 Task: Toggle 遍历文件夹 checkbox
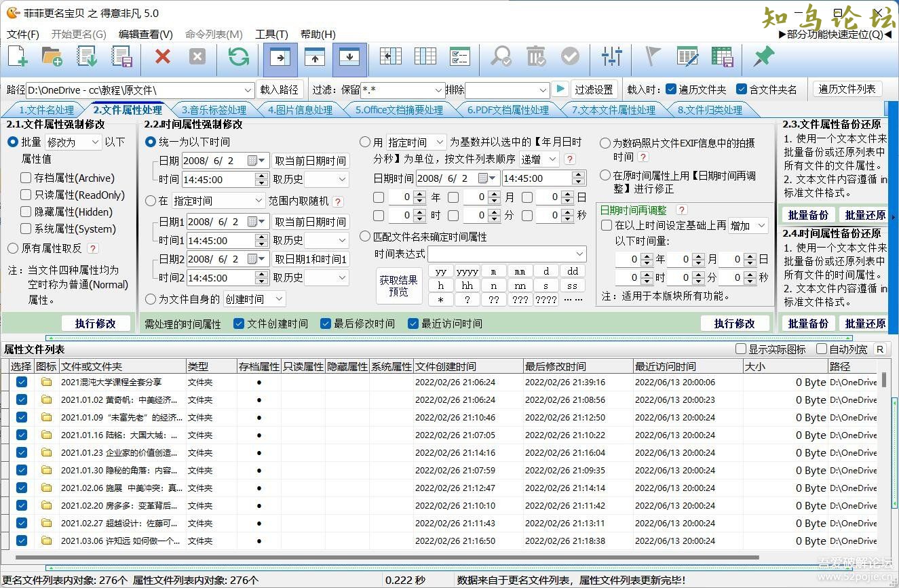pos(671,89)
